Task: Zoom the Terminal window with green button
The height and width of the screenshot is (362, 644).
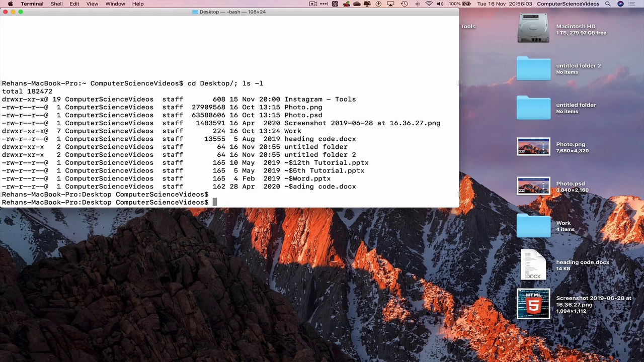Action: coord(21,12)
